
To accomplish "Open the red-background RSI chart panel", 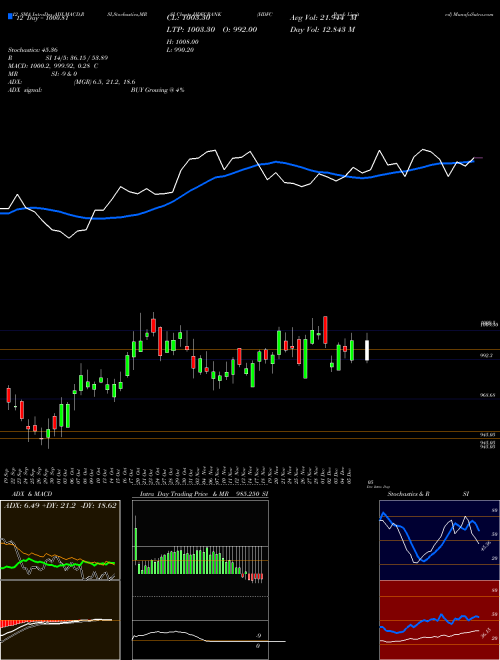I will coord(439,620).
